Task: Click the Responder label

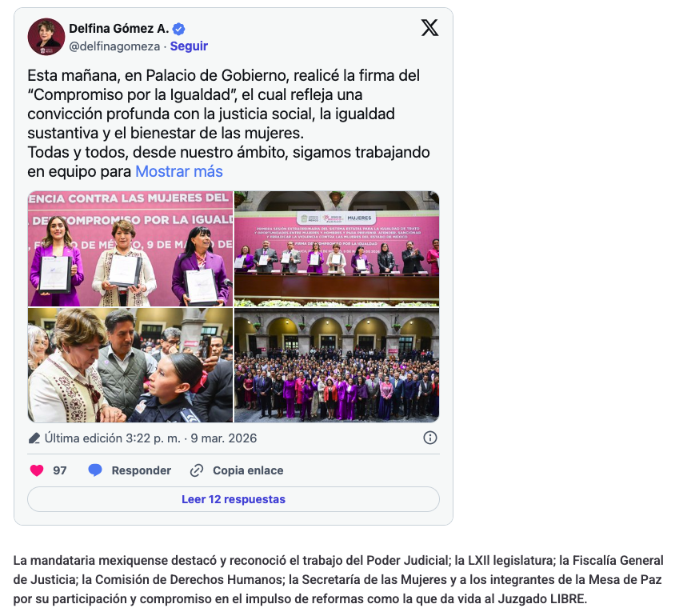Action: tap(141, 470)
